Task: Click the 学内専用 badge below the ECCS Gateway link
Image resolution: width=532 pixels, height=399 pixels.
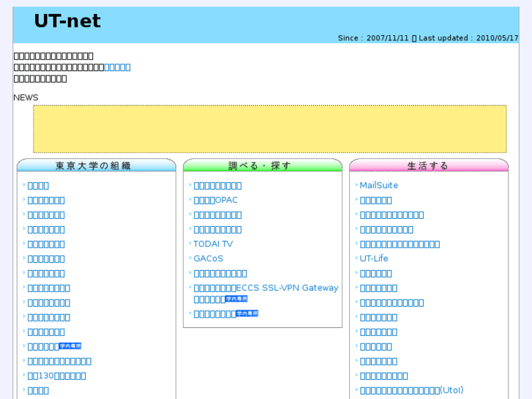Action: tap(236, 299)
